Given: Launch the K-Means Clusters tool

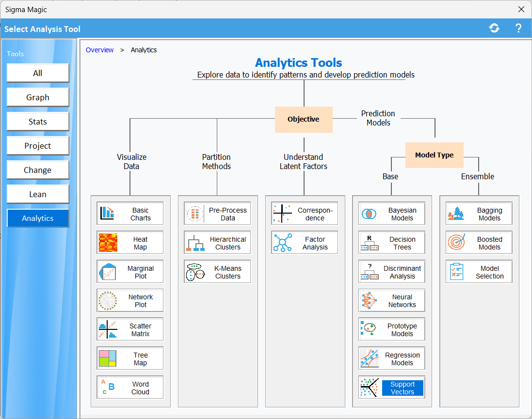Looking at the screenshot, I should 217,272.
